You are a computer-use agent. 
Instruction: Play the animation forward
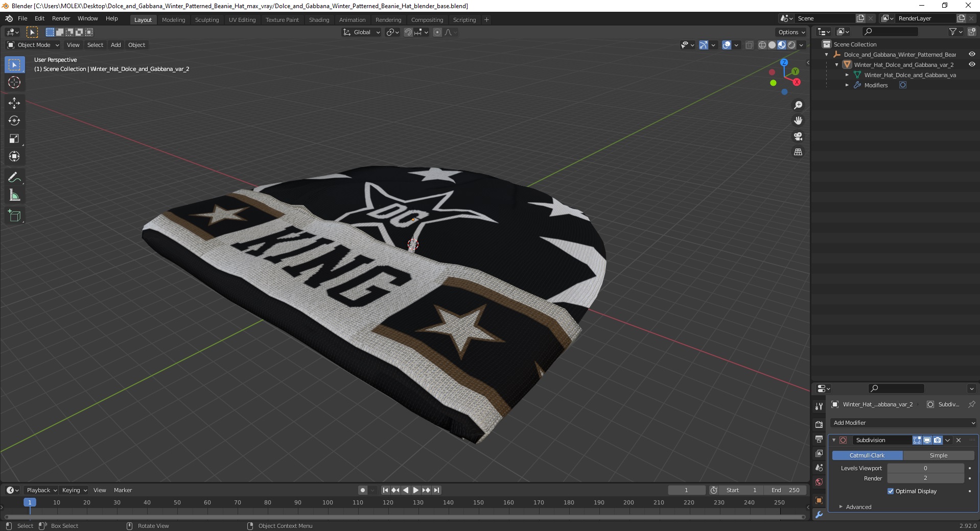tap(416, 490)
